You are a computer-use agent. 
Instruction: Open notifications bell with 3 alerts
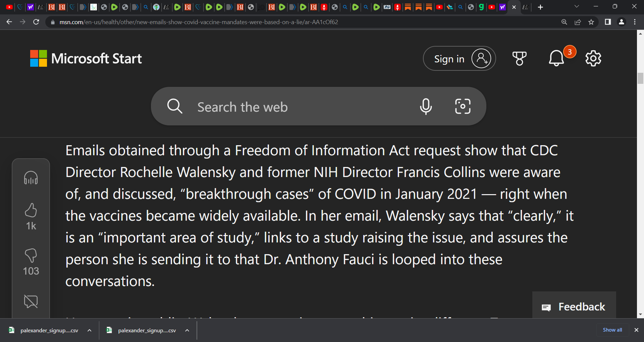tap(557, 58)
